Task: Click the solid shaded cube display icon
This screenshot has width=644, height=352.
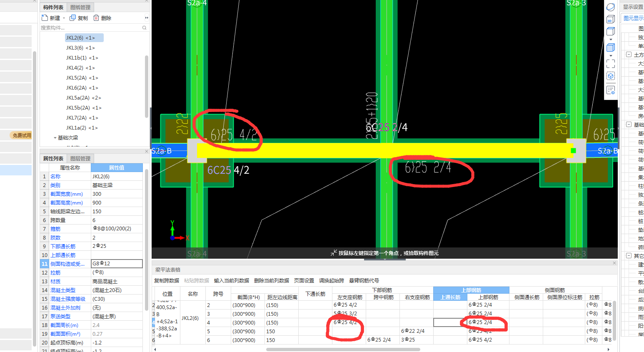Action: click(610, 47)
